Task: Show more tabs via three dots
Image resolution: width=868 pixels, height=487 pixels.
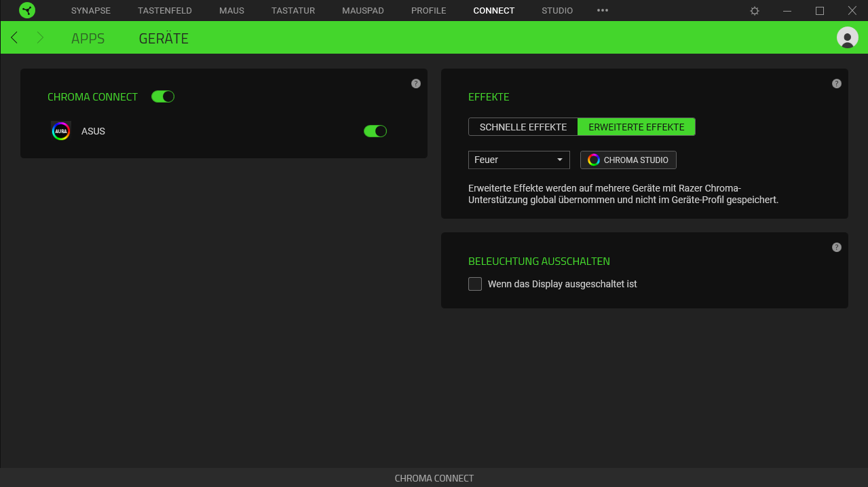Action: pos(603,10)
